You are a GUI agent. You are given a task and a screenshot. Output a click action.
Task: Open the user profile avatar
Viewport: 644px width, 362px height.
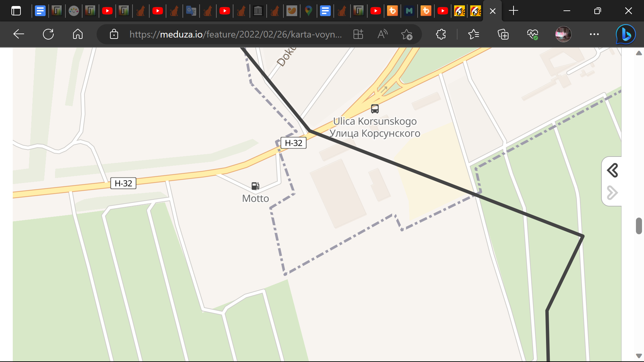[x=563, y=34]
